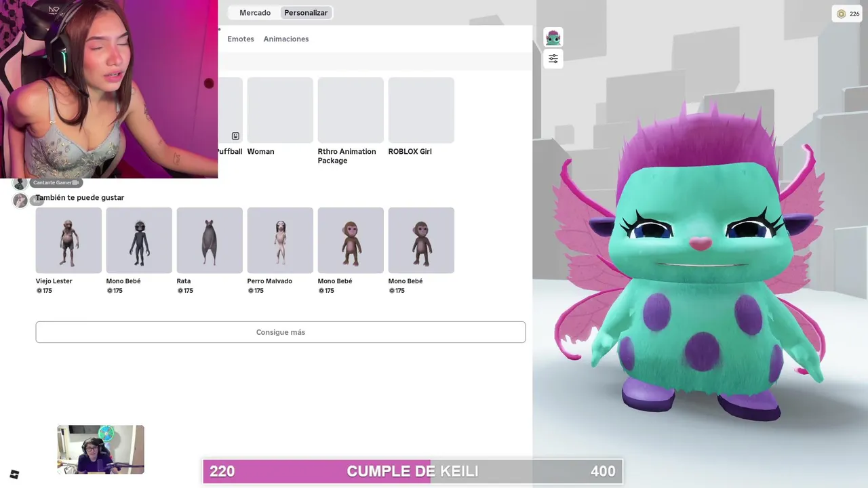The image size is (868, 488).
Task: Click the Viejo Lester name text
Action: coord(54,281)
